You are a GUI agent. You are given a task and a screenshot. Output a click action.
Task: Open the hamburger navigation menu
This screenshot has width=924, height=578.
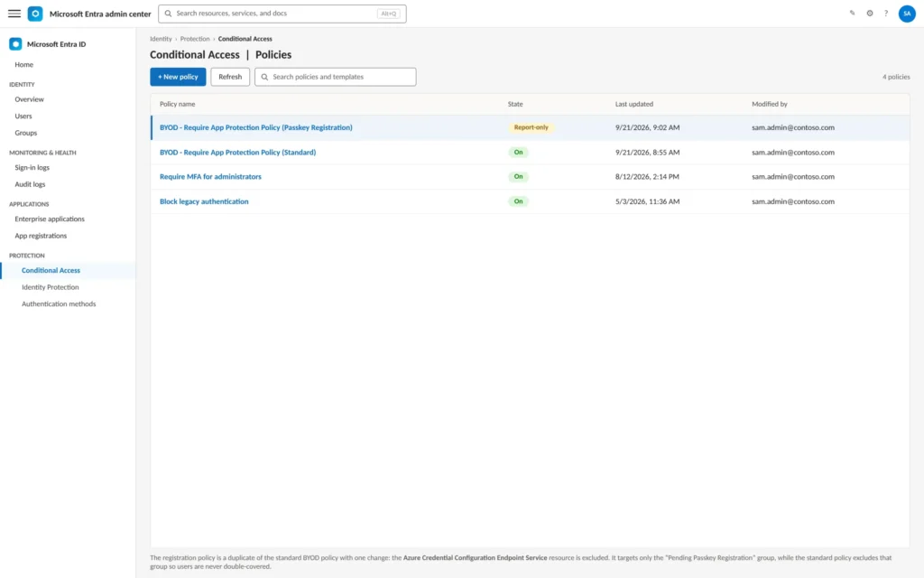click(14, 14)
